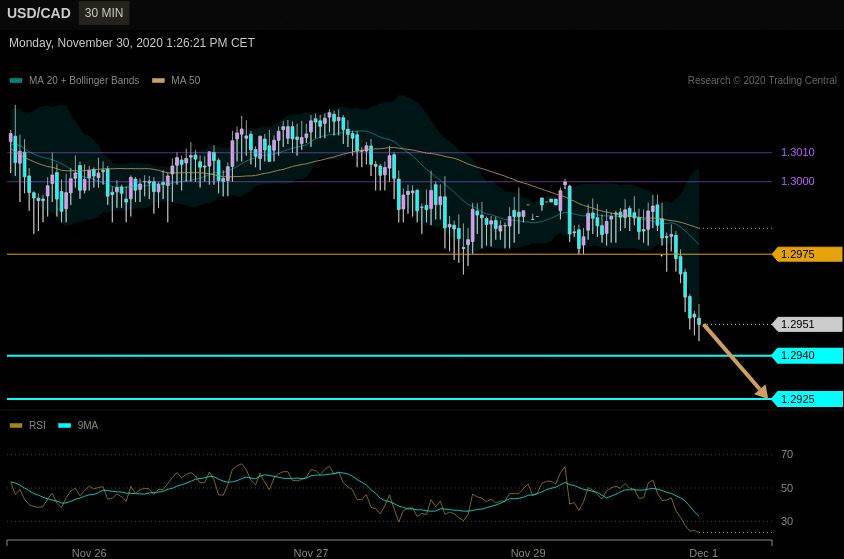Screen dimensions: 844x559
Task: Click the Nov 26 date label
Action: [x=89, y=553]
